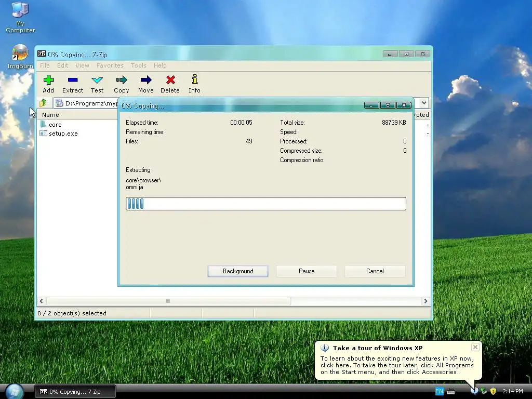The image size is (532, 399).
Task: Click the 88739 KB total size value
Action: point(394,123)
